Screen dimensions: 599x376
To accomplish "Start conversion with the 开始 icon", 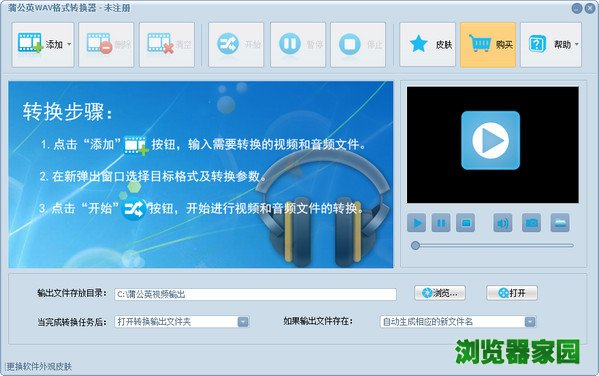I will (228, 44).
